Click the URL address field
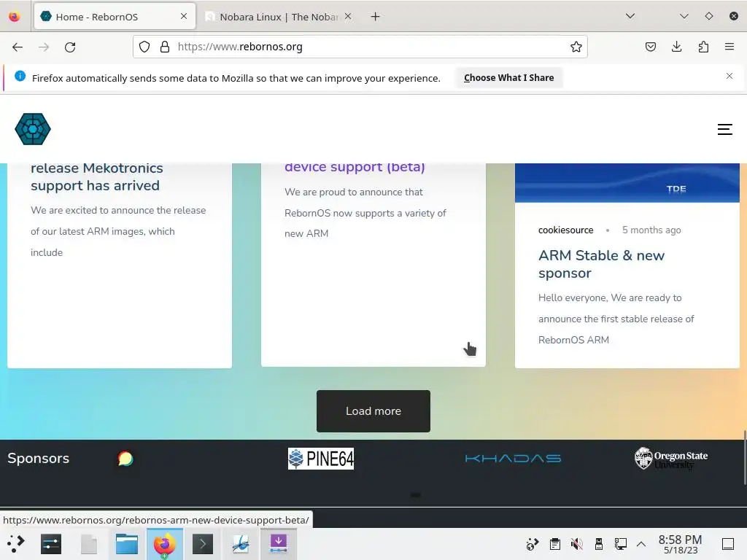 360,47
